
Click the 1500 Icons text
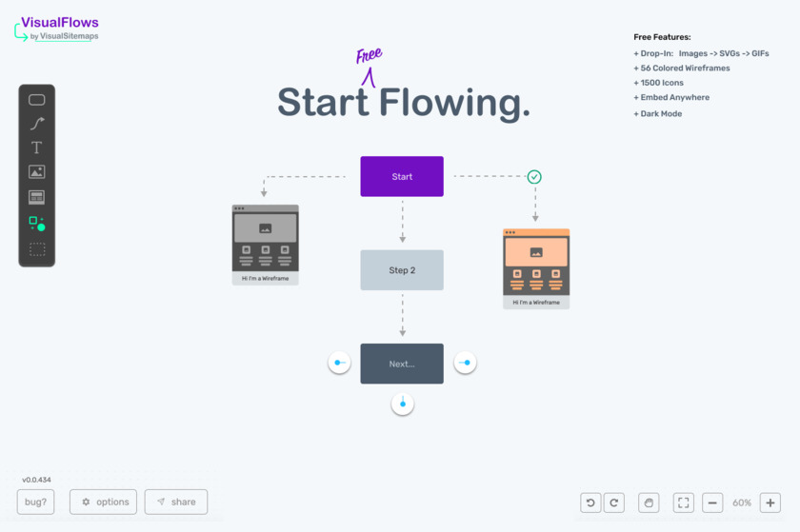click(659, 83)
